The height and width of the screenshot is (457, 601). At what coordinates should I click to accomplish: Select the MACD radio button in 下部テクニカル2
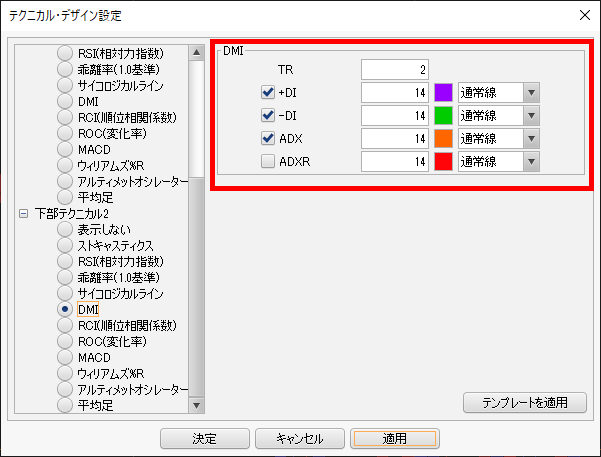(x=65, y=358)
